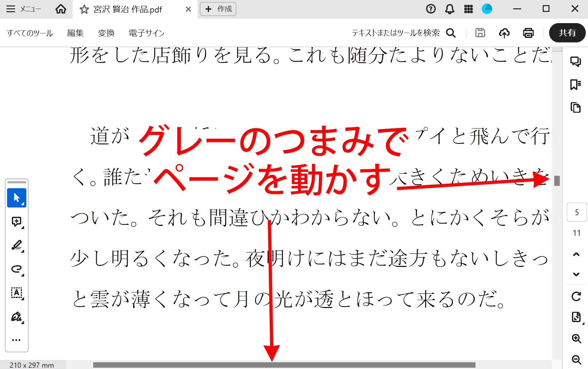Open the notifications bell icon
Screen dimensions: 588x369
point(450,9)
